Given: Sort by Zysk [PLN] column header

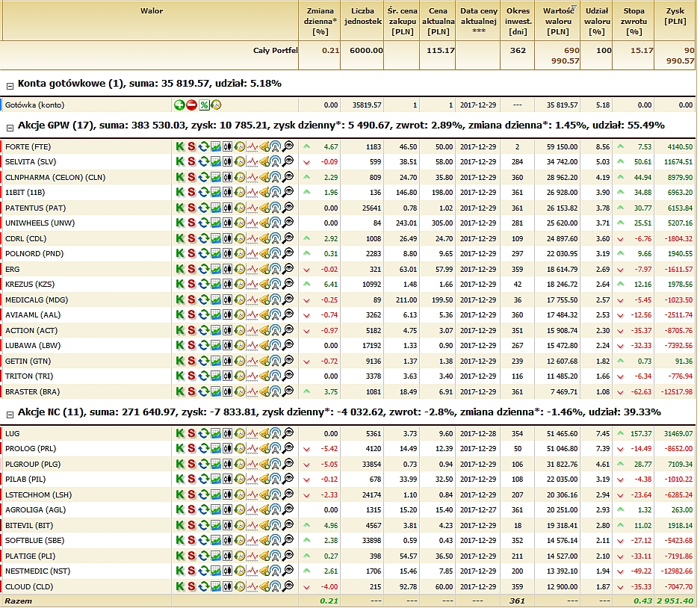Looking at the screenshot, I should [675, 16].
